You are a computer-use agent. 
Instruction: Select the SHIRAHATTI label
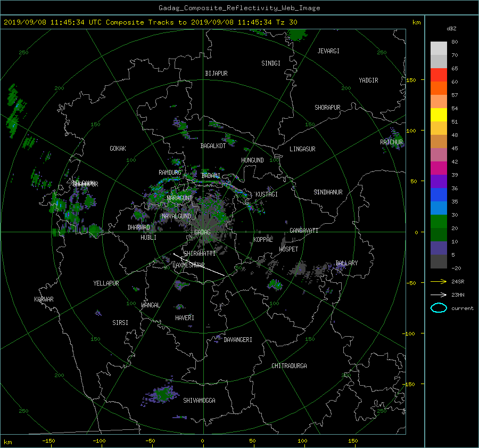coord(200,254)
